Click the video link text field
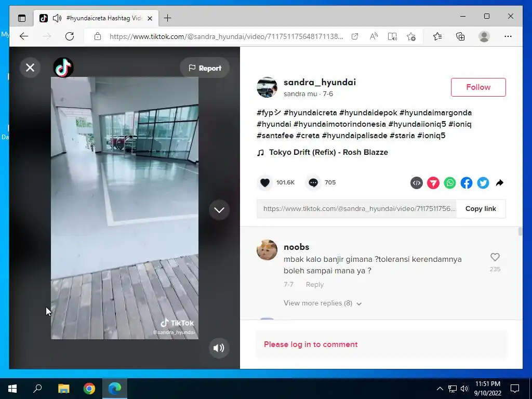Image resolution: width=532 pixels, height=399 pixels. click(x=356, y=209)
